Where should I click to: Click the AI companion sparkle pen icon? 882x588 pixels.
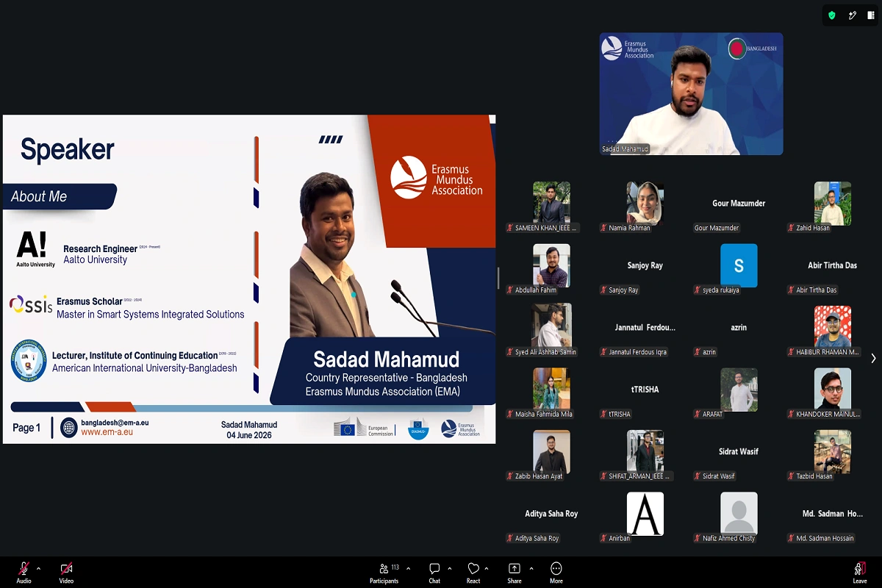coord(853,15)
